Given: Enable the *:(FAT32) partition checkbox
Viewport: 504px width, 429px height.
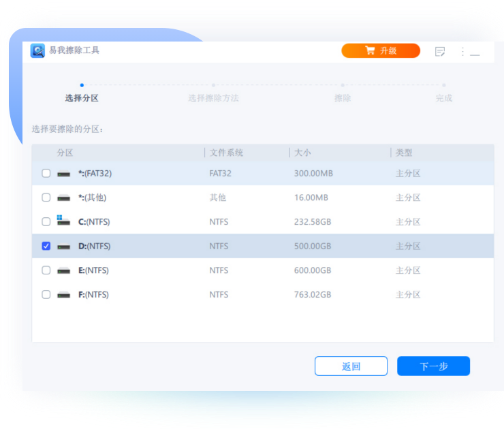Looking at the screenshot, I should click(x=46, y=174).
